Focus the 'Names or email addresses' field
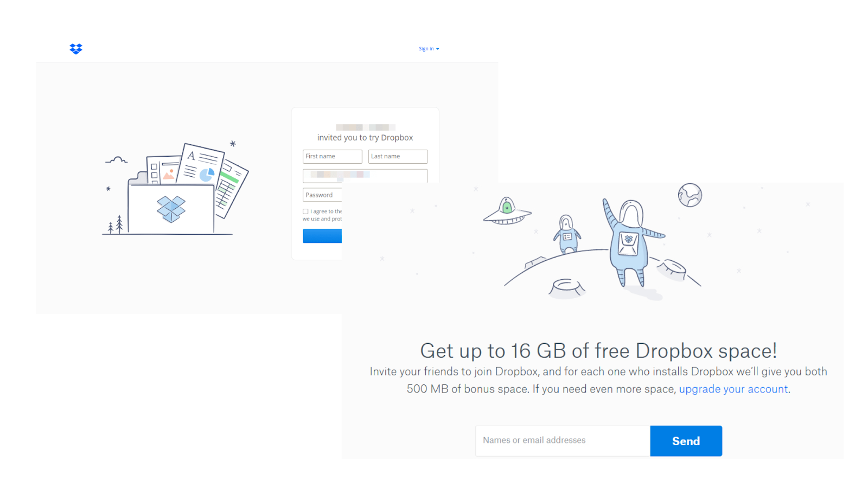868x488 pixels. (x=563, y=441)
